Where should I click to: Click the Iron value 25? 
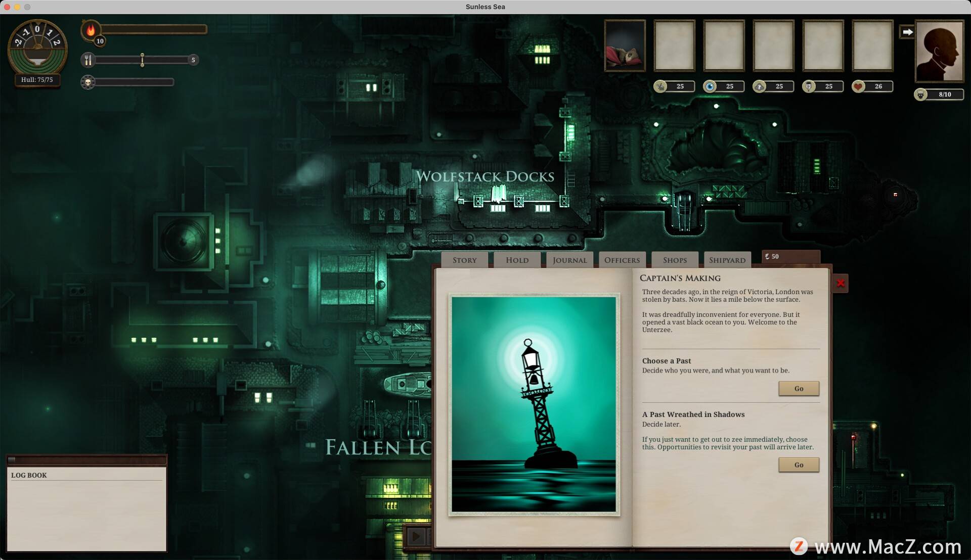680,86
